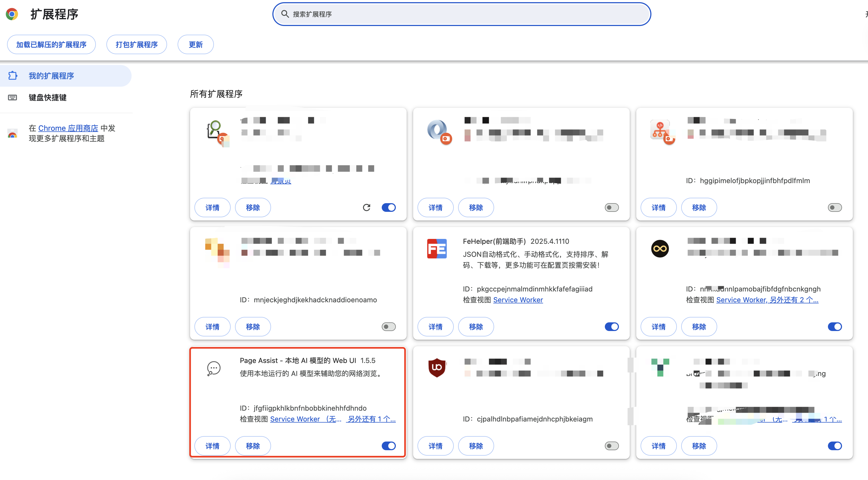Click the green pixel-grid extension icon
The height and width of the screenshot is (480, 868).
tap(660, 367)
